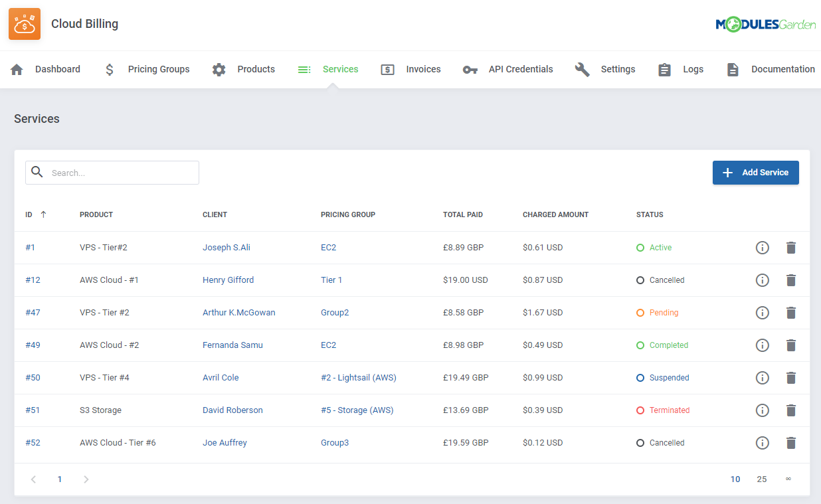821x504 pixels.
Task: Show details of service #50
Action: click(x=763, y=378)
